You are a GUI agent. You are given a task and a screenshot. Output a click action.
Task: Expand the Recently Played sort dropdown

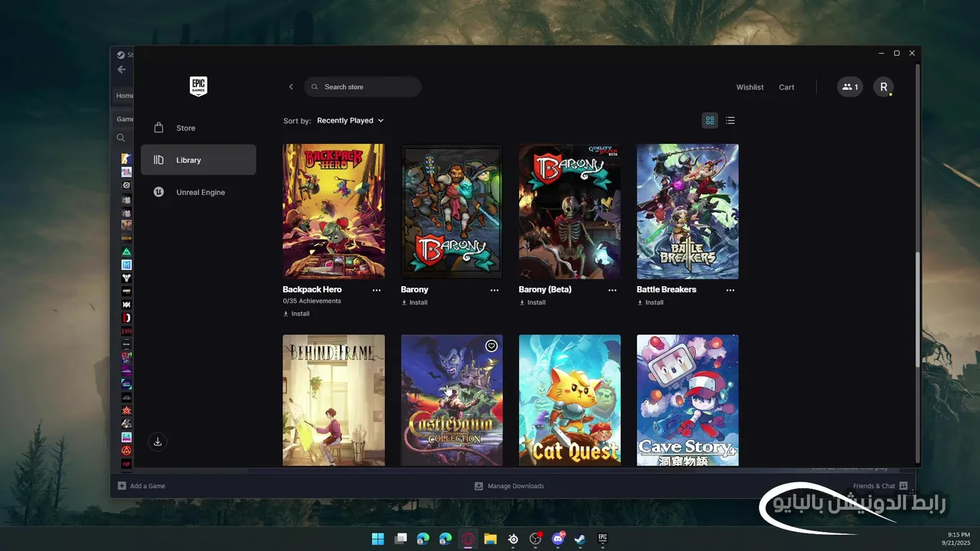[350, 120]
